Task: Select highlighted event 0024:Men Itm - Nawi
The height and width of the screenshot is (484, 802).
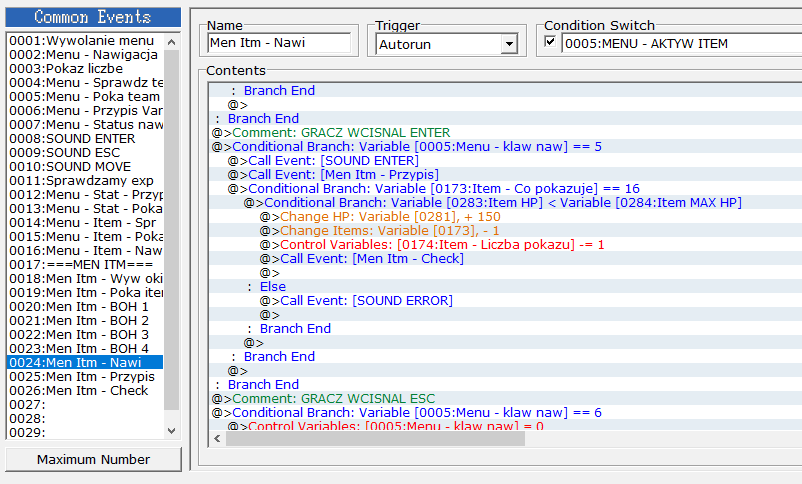Action: tap(85, 362)
